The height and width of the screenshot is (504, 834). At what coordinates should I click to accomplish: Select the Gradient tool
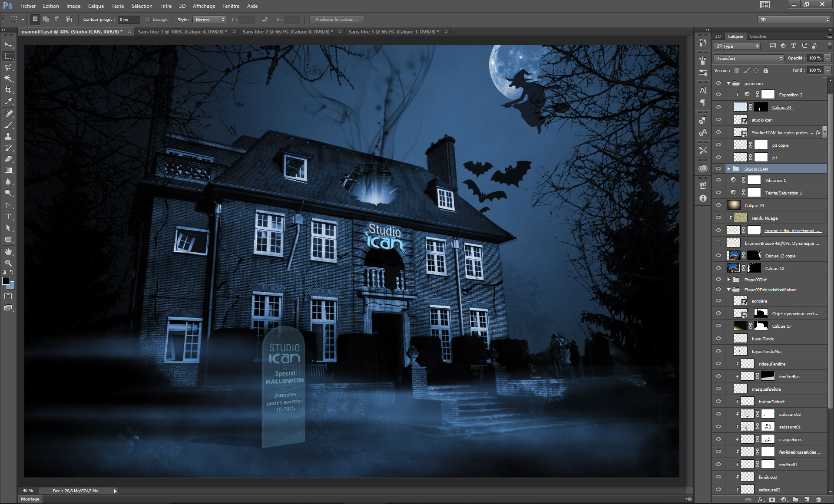click(x=8, y=170)
